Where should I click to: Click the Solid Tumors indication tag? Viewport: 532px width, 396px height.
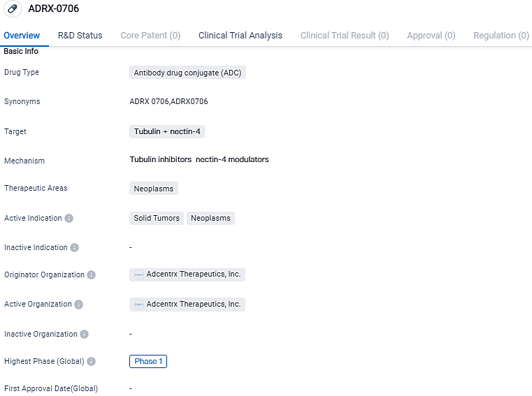[x=157, y=218]
